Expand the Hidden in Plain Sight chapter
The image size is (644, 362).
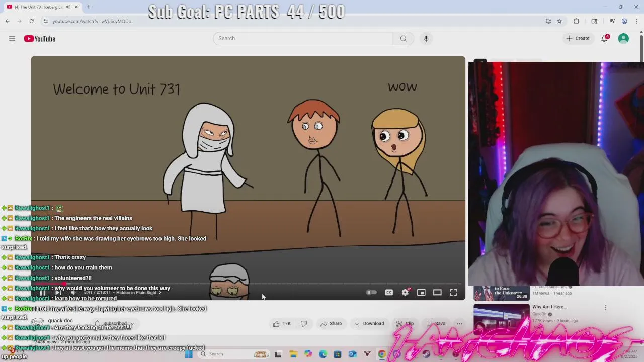pos(139,293)
